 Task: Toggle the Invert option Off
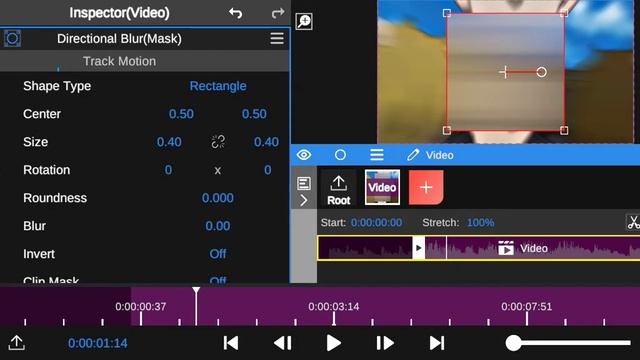pos(218,254)
